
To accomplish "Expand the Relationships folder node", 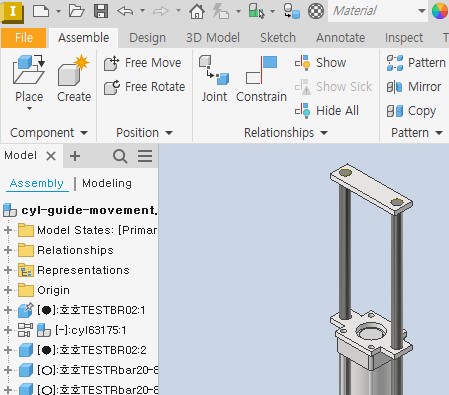I will [8, 250].
